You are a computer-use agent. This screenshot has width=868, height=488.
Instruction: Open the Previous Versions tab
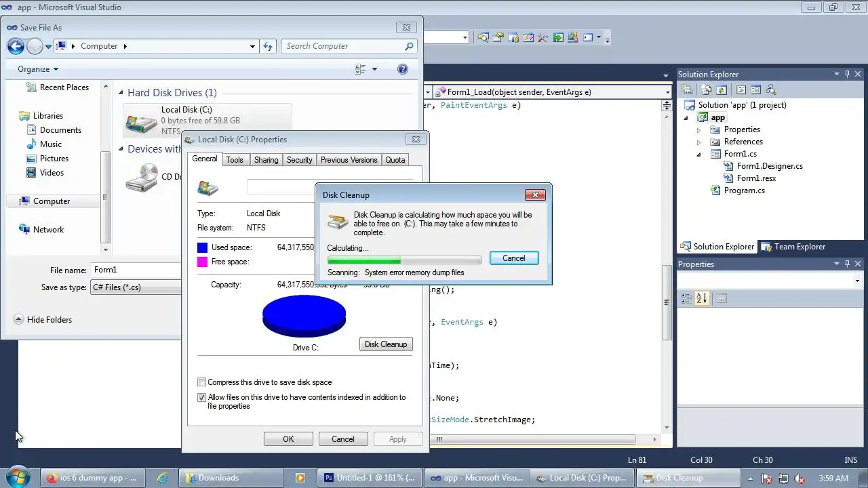click(x=349, y=160)
